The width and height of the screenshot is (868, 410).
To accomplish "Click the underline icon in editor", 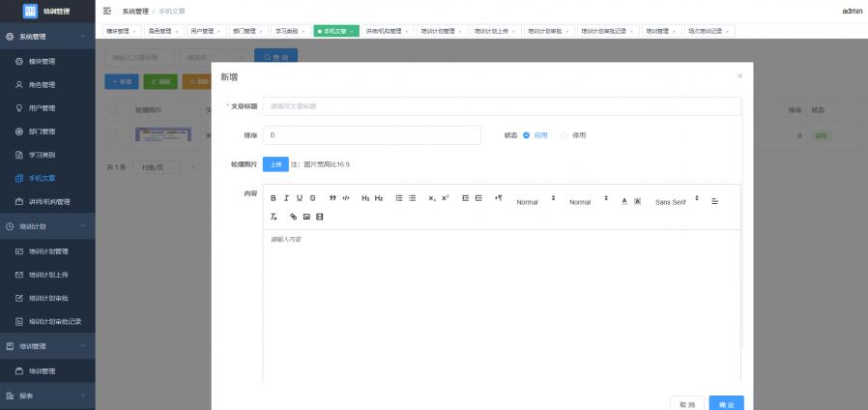I will pos(299,198).
